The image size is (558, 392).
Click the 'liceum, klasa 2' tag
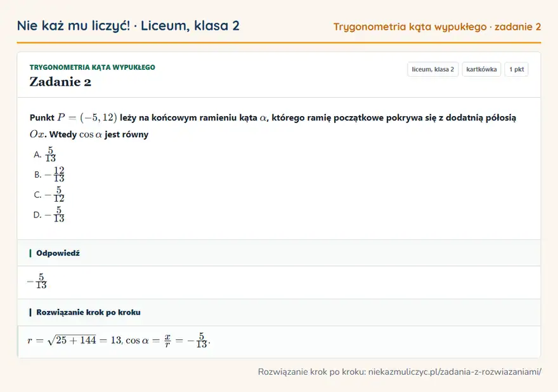432,69
